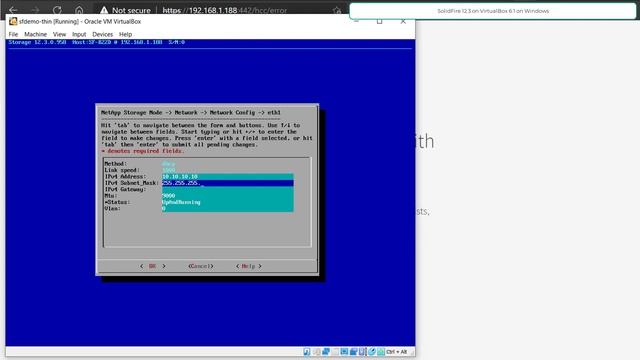Open the Devices menu
The width and height of the screenshot is (640, 360).
pyautogui.click(x=102, y=34)
